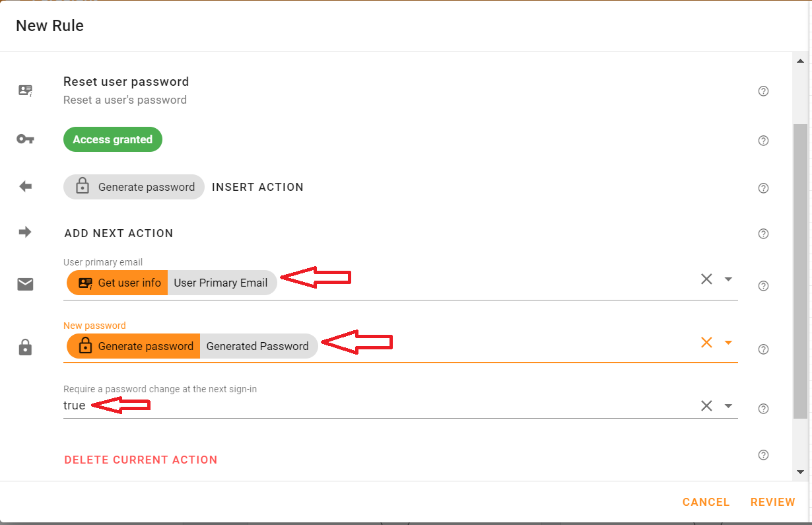This screenshot has width=812, height=525.
Task: Select the Generate password chip near INSERT ACTION
Action: point(133,187)
